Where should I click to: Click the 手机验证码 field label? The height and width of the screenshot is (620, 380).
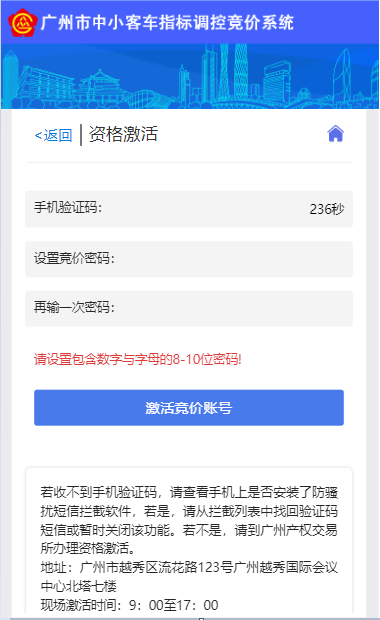tap(68, 207)
